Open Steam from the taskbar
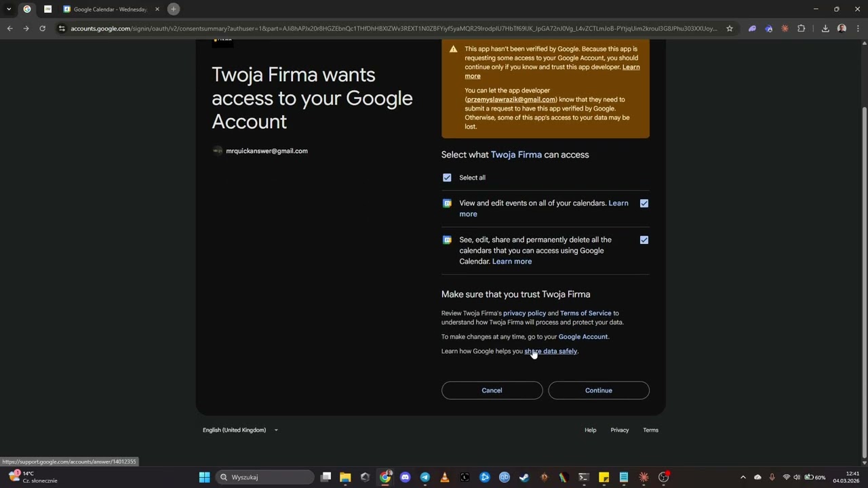The height and width of the screenshot is (488, 868). pos(524,477)
